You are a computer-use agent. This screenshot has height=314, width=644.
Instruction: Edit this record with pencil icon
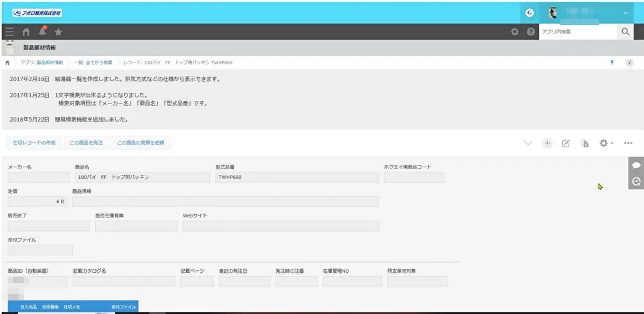tap(566, 143)
